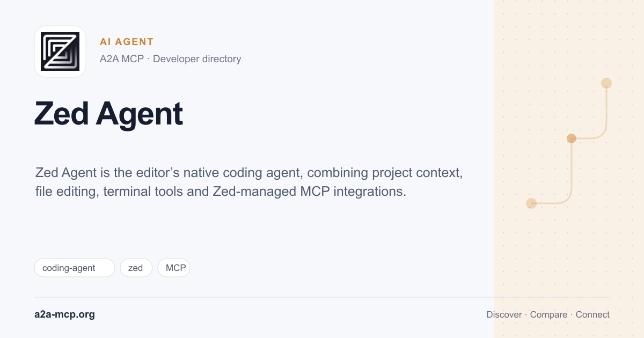This screenshot has height=338, width=644.
Task: Click the horizontal footer divider line
Action: [322, 297]
